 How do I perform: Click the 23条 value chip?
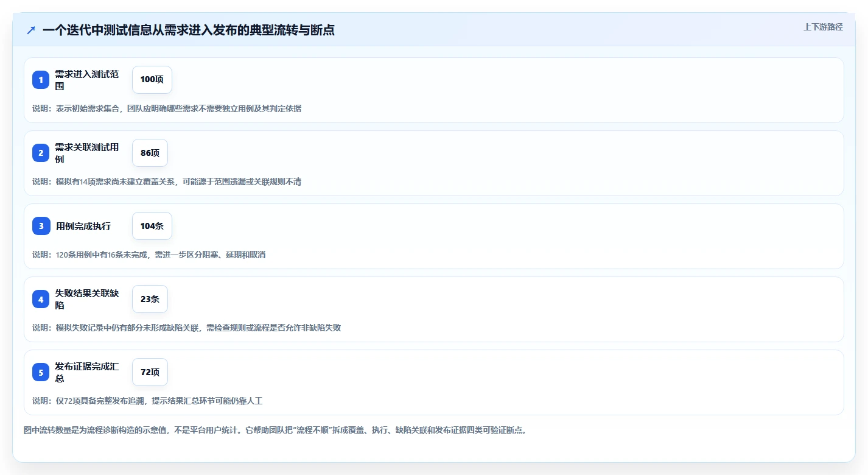click(150, 299)
